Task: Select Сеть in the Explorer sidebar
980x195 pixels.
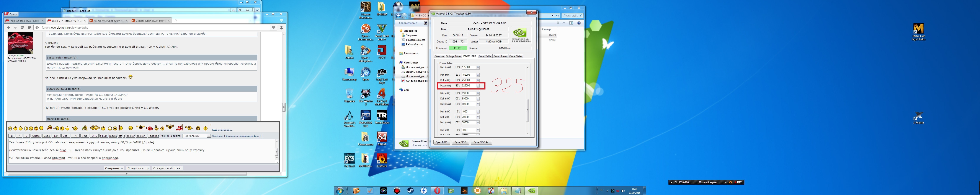Action: [x=404, y=90]
